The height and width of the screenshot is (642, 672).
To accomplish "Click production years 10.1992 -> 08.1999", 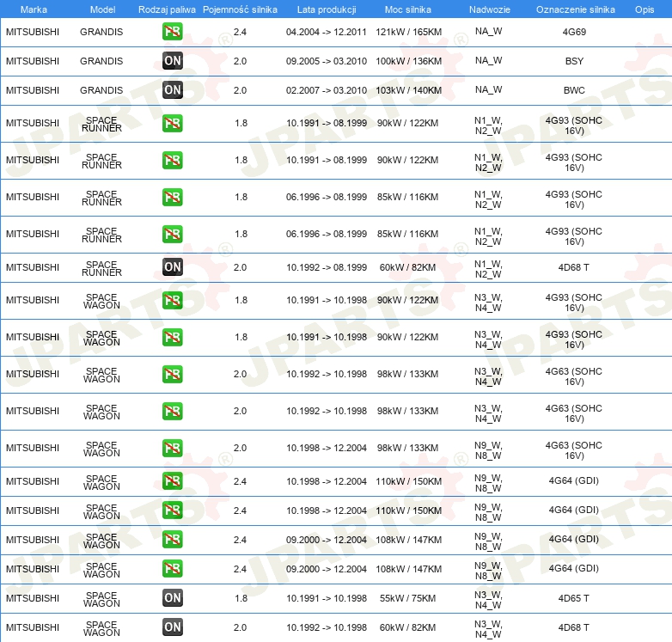I will [x=327, y=267].
